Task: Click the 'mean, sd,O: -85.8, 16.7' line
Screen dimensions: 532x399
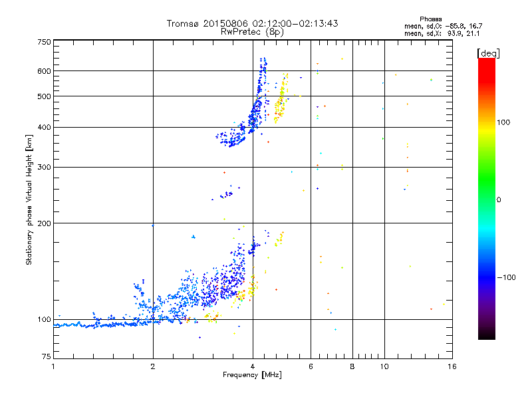Action: [443, 26]
